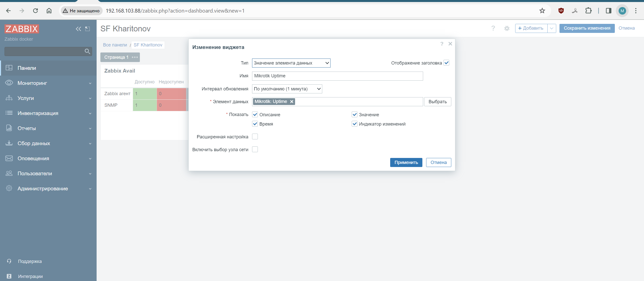Viewport: 644px width, 281px height.
Task: Click the Применить (Apply) button
Action: pos(406,162)
